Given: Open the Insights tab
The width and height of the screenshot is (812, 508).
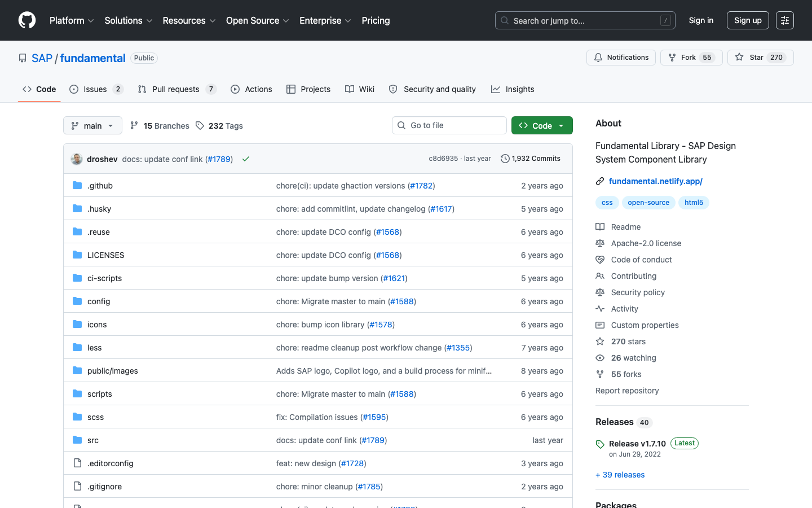Looking at the screenshot, I should click(513, 89).
